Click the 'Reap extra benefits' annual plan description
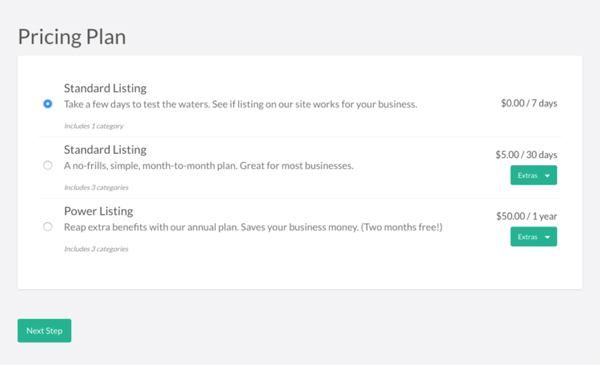Image resolution: width=600 pixels, height=365 pixels. (x=253, y=227)
